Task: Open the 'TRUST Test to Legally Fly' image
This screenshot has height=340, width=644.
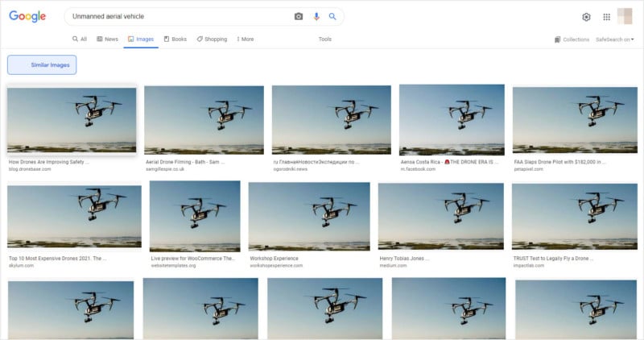Action: pos(575,216)
